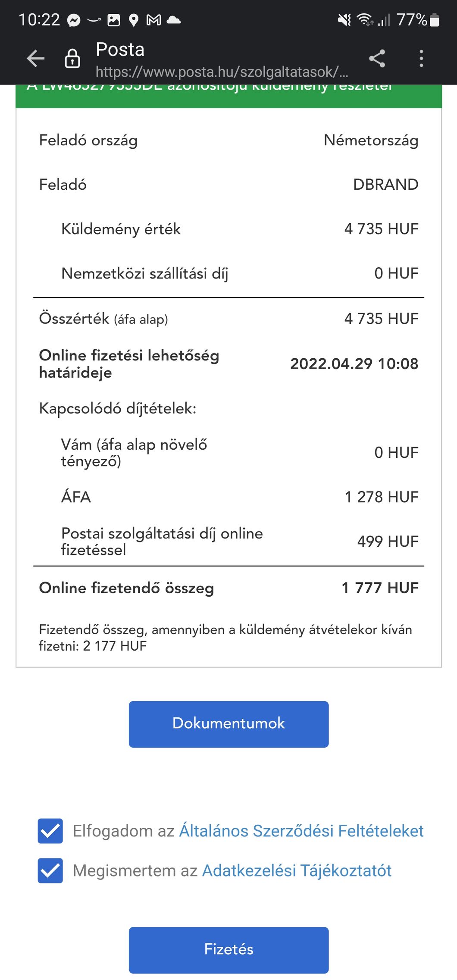
Task: Uncheck the Általános Szerződési Feltételek checkbox
Action: (50, 831)
